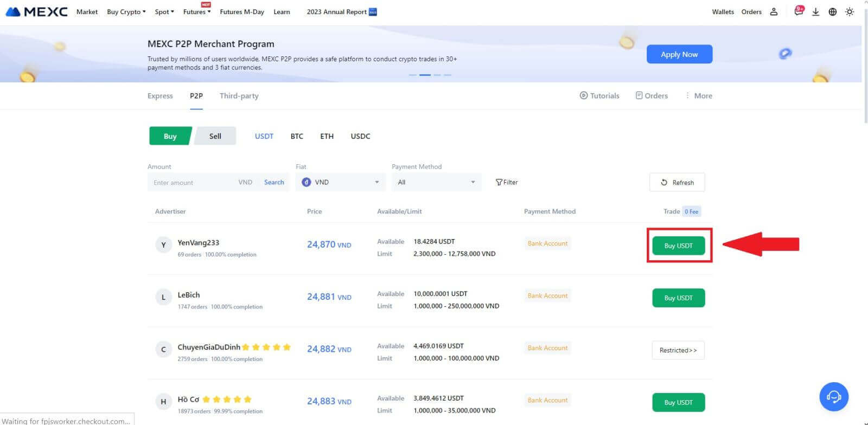Open the language globe icon
The width and height of the screenshot is (868, 425).
832,12
